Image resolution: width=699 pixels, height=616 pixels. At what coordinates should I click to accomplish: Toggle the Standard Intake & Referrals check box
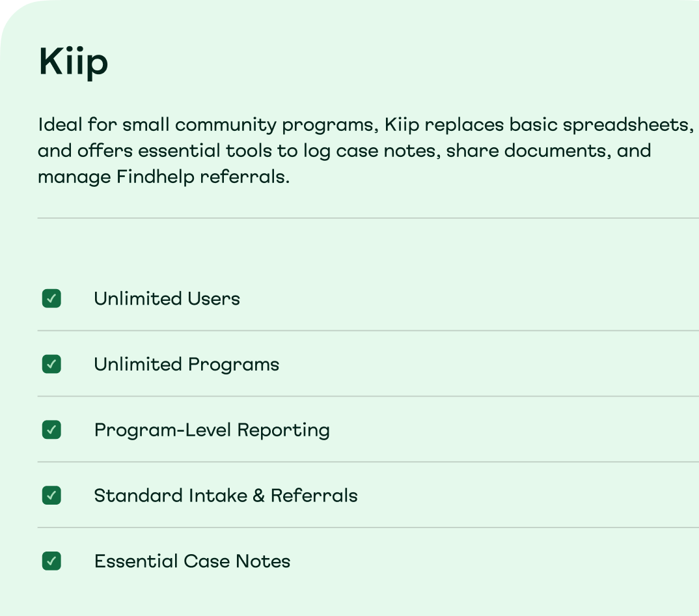click(51, 495)
